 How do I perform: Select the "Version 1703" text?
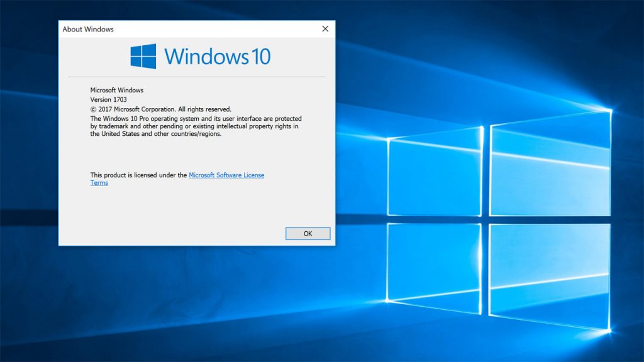[x=108, y=100]
